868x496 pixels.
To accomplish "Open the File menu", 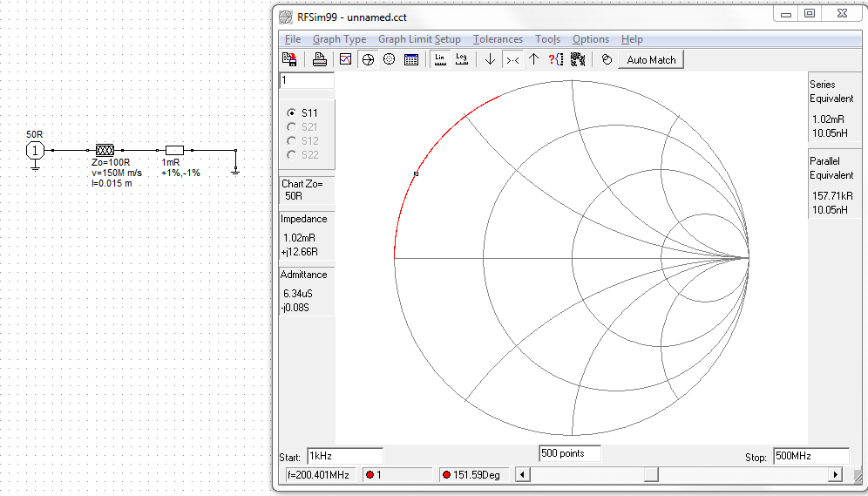I will click(292, 39).
